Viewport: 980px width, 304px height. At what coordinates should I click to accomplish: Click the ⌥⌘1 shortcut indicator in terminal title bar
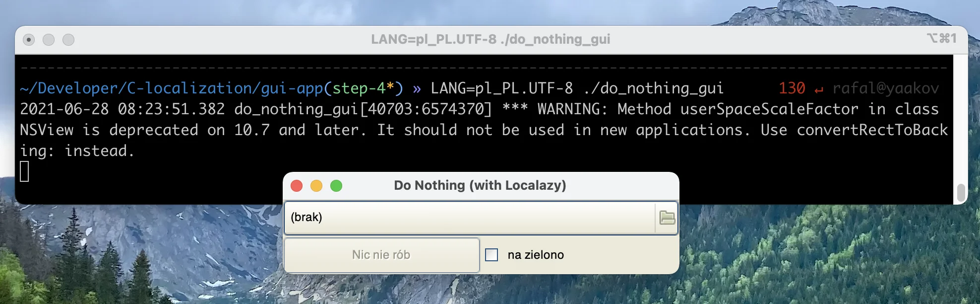coord(941,39)
